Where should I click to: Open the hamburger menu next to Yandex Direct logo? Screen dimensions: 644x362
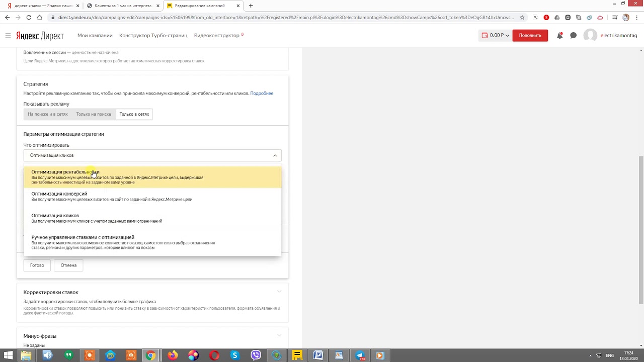point(8,36)
